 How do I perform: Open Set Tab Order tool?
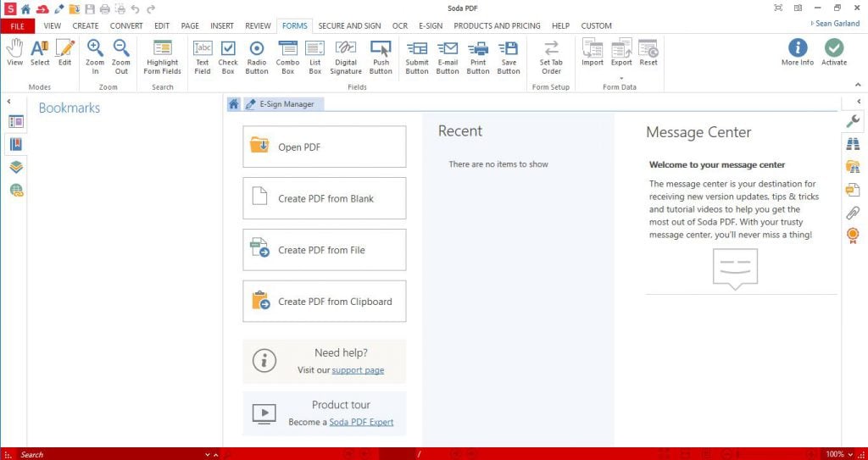coord(551,57)
